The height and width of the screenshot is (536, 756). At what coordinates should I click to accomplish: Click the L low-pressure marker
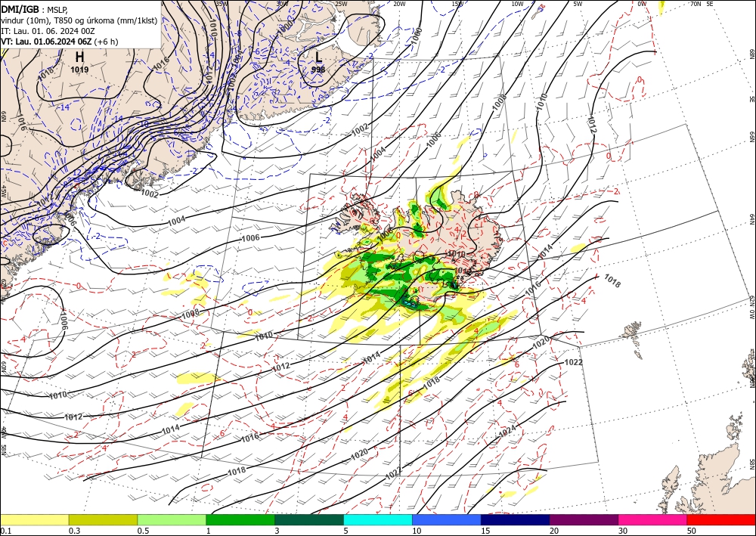click(x=318, y=57)
